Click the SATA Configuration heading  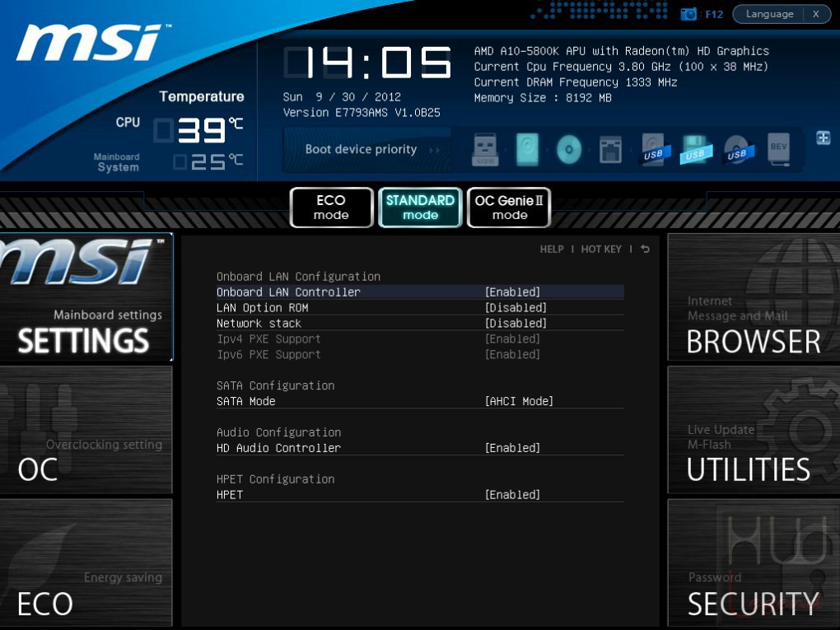pos(275,385)
